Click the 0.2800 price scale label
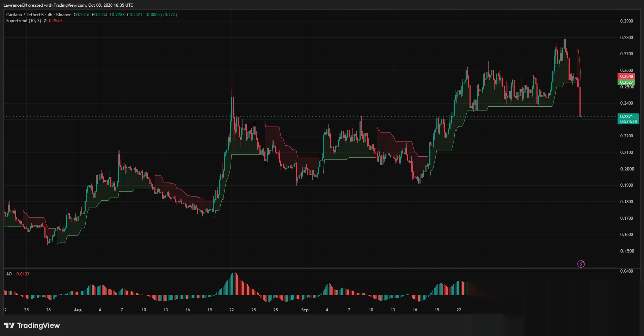644x336 pixels. (626, 38)
